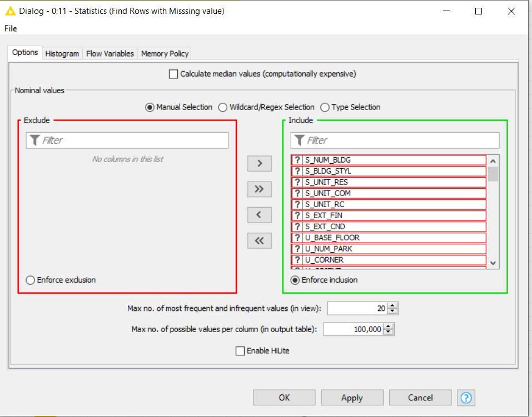The image size is (532, 417).
Task: Click the Include list Filter field
Action: (x=395, y=140)
